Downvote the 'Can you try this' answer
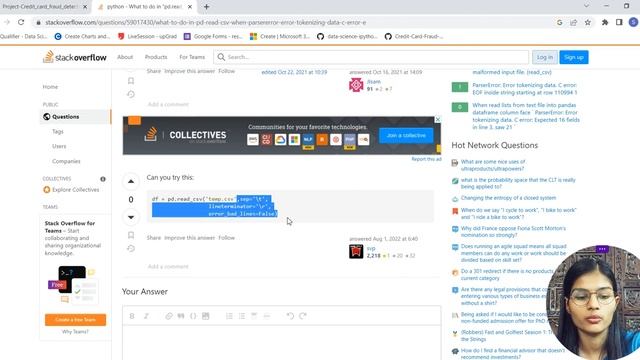640x360 pixels. tap(131, 217)
